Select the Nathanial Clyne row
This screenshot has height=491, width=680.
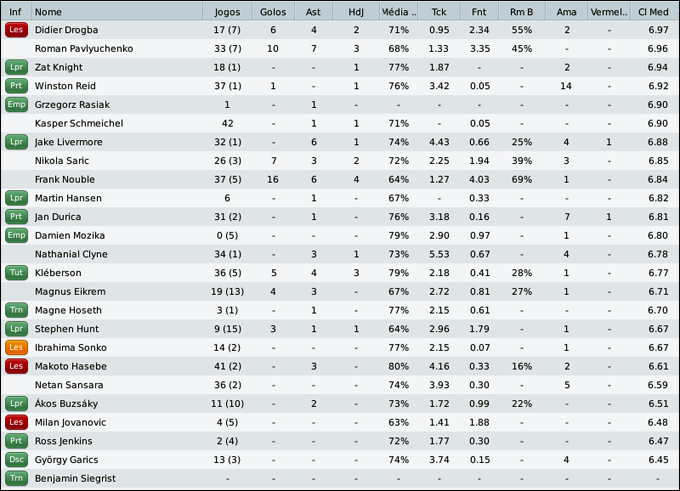(340, 254)
